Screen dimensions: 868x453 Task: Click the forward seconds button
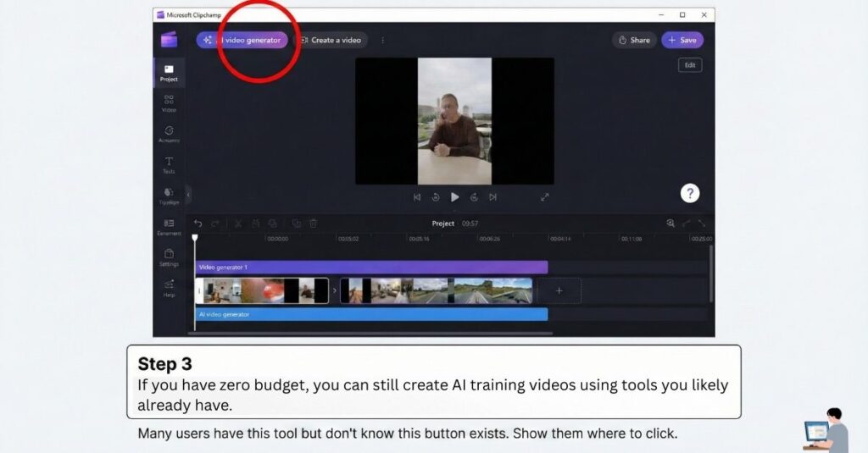tap(474, 197)
